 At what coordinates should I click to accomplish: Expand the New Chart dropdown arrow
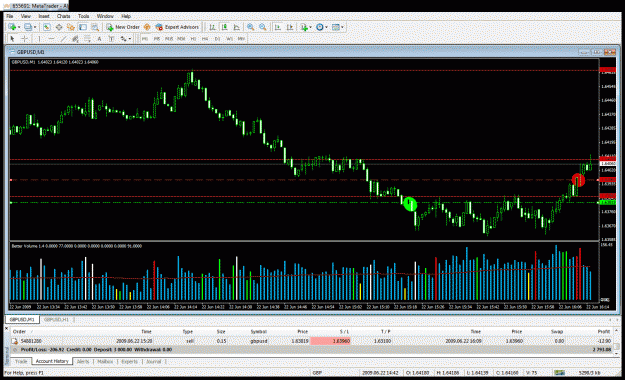click(19, 27)
